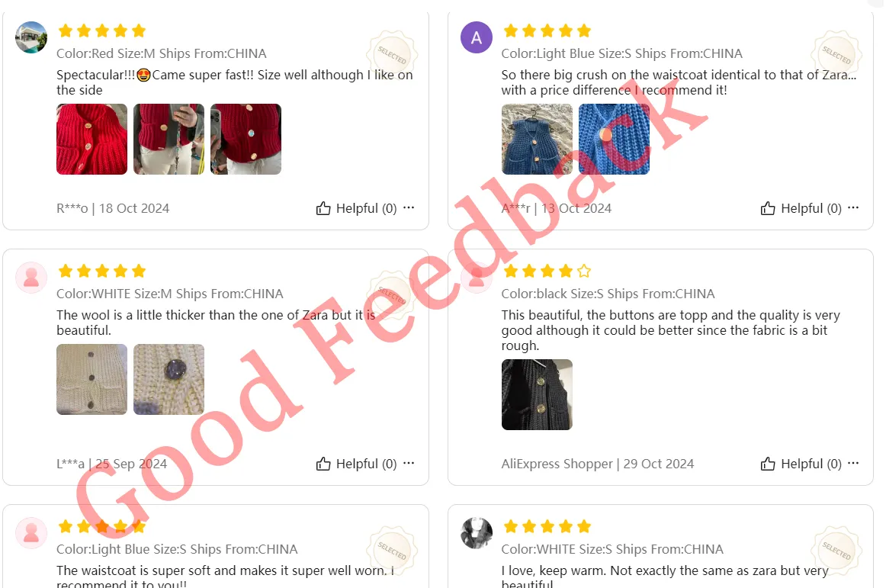Mark L***a's review as Helpful
Viewport: 886px width, 588px height.
[x=356, y=464]
